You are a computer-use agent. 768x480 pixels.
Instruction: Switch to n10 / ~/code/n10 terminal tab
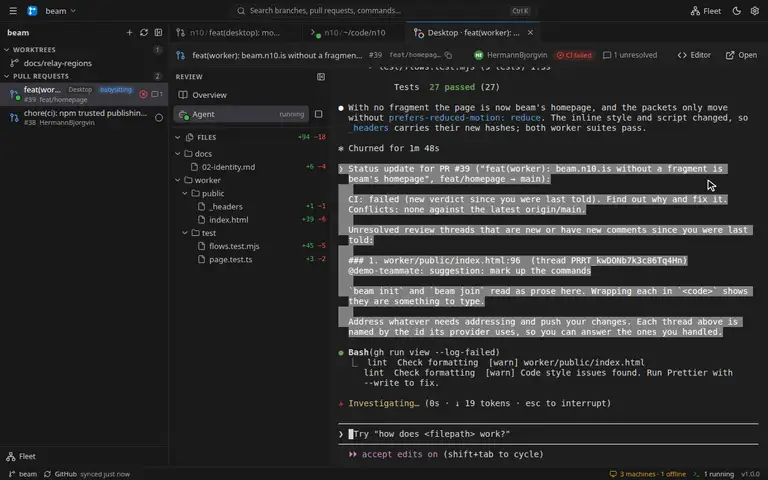click(354, 32)
